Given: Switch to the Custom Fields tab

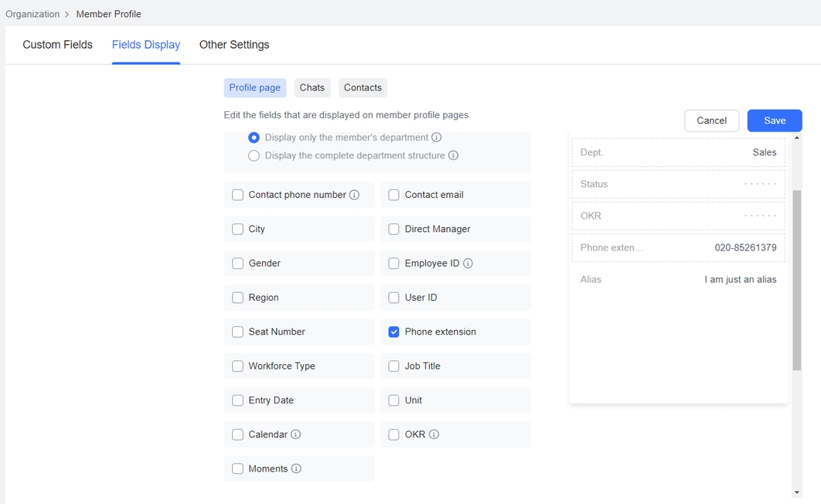Looking at the screenshot, I should click(x=58, y=45).
